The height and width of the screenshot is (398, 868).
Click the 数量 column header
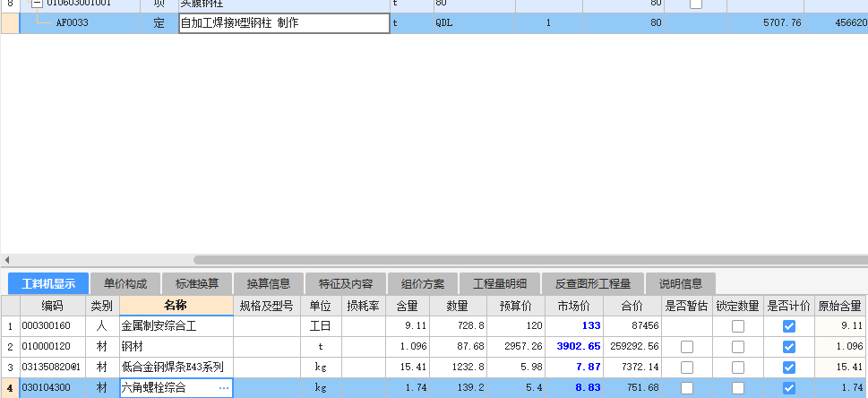pyautogui.click(x=458, y=306)
